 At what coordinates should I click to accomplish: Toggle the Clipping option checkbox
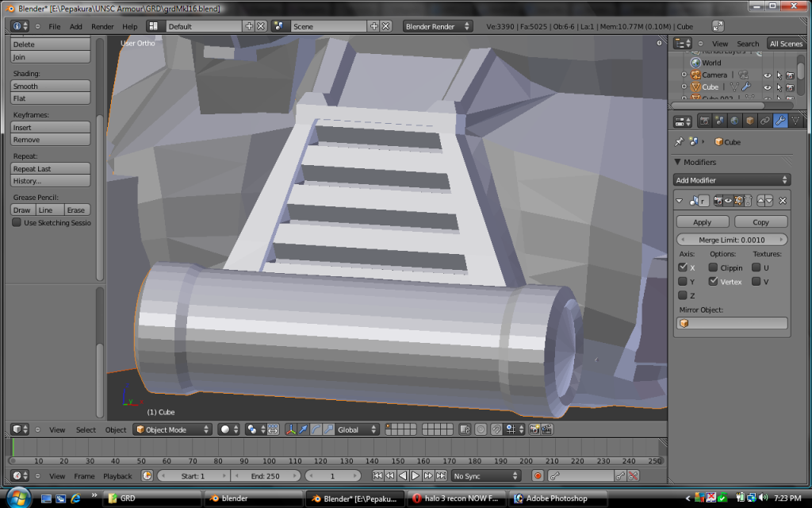click(713, 267)
